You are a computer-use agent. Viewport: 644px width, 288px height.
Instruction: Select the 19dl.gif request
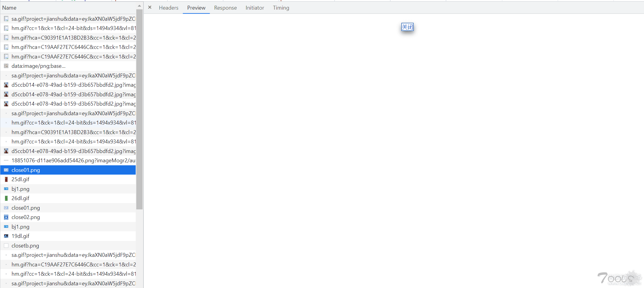click(68, 236)
